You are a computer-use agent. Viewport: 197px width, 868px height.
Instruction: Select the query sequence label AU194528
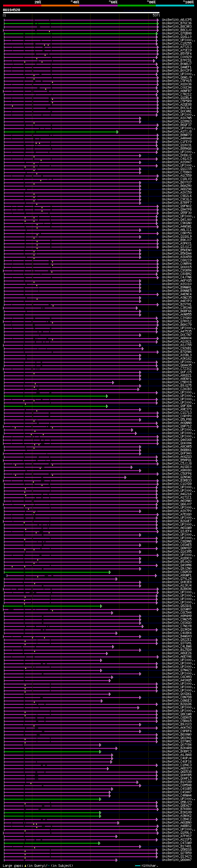(x=11, y=10)
